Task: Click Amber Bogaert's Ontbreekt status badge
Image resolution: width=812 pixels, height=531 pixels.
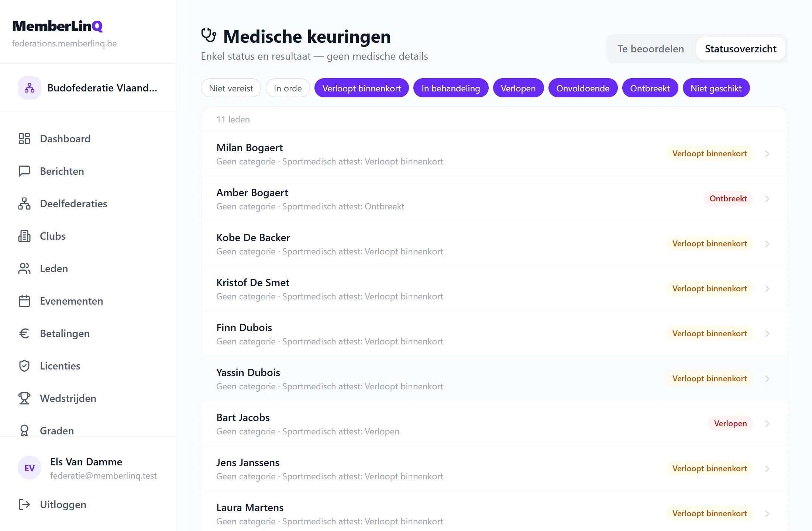Action: point(728,198)
